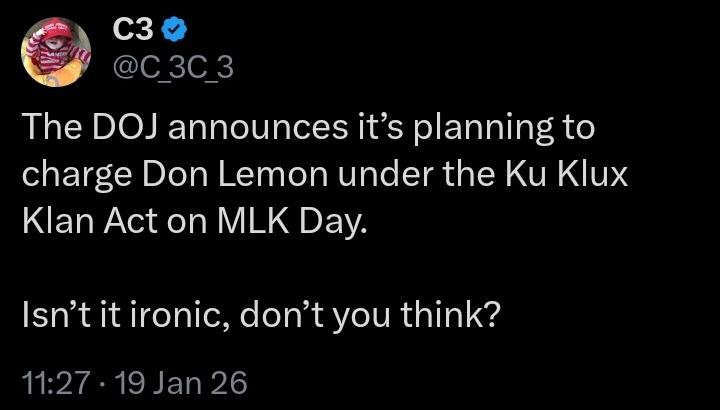
Task: Open the C3 display name
Action: coord(134,31)
